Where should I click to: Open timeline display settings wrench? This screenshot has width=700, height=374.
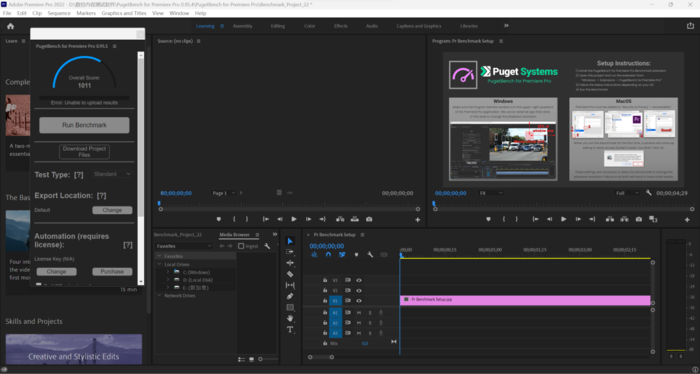coord(370,254)
